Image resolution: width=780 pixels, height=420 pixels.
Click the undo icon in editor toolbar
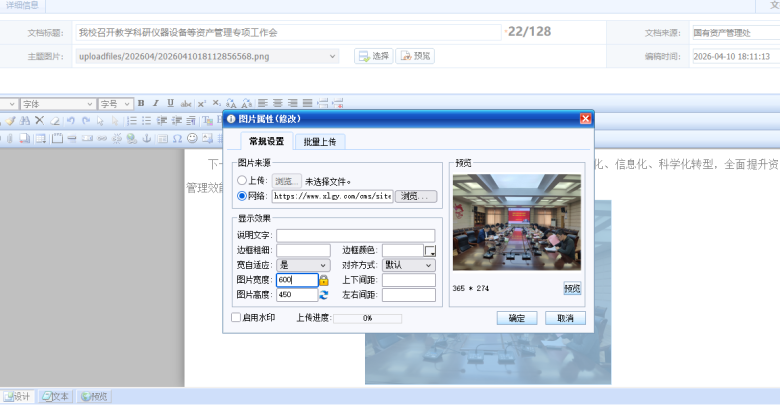70,120
